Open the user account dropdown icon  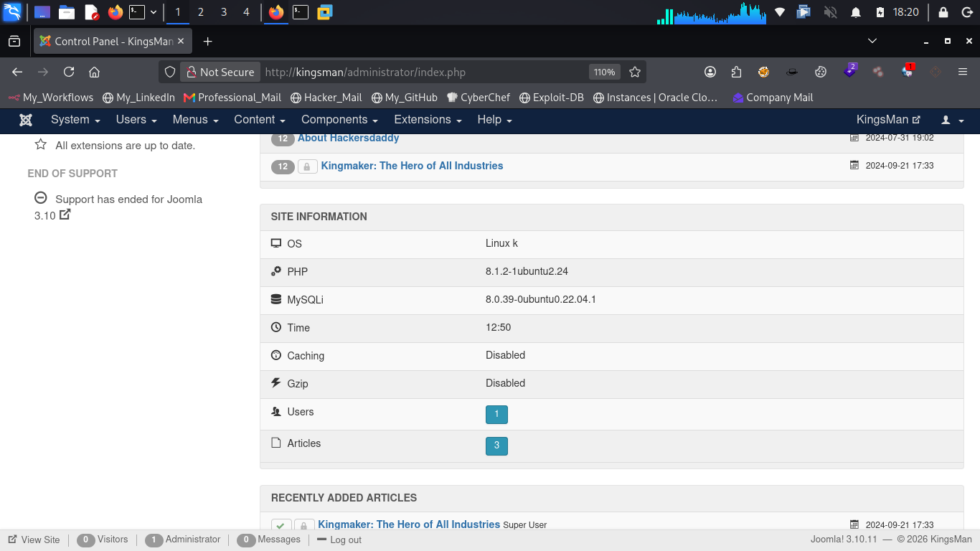pos(952,120)
